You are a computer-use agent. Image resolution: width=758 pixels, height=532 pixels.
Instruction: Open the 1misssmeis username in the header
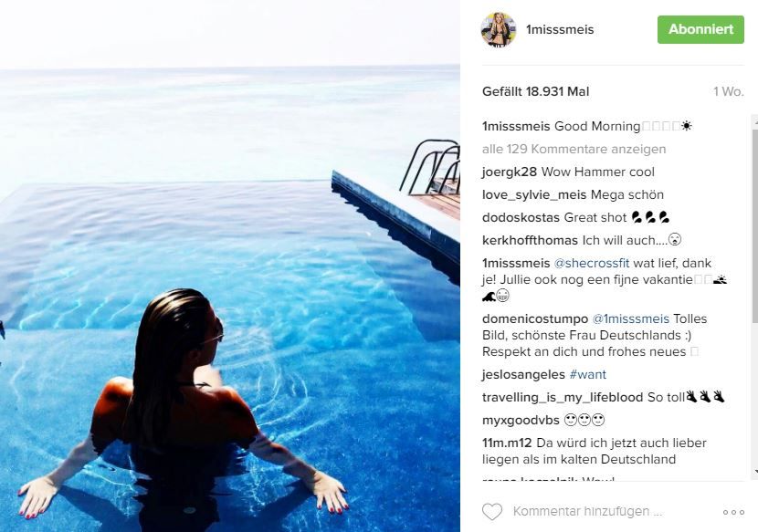pyautogui.click(x=560, y=29)
